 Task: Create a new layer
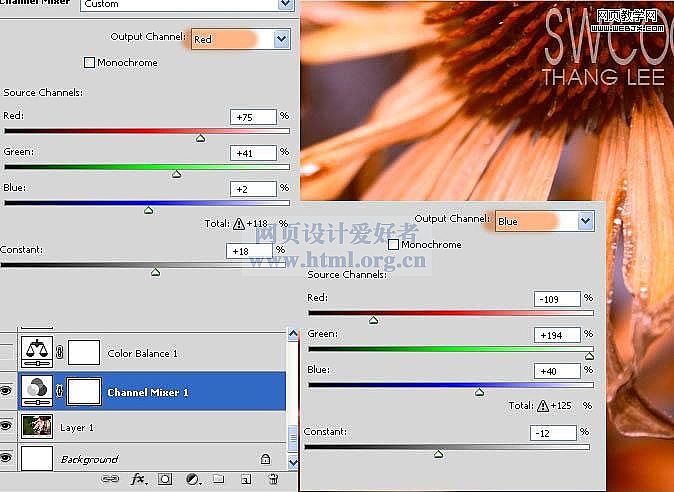click(x=245, y=479)
